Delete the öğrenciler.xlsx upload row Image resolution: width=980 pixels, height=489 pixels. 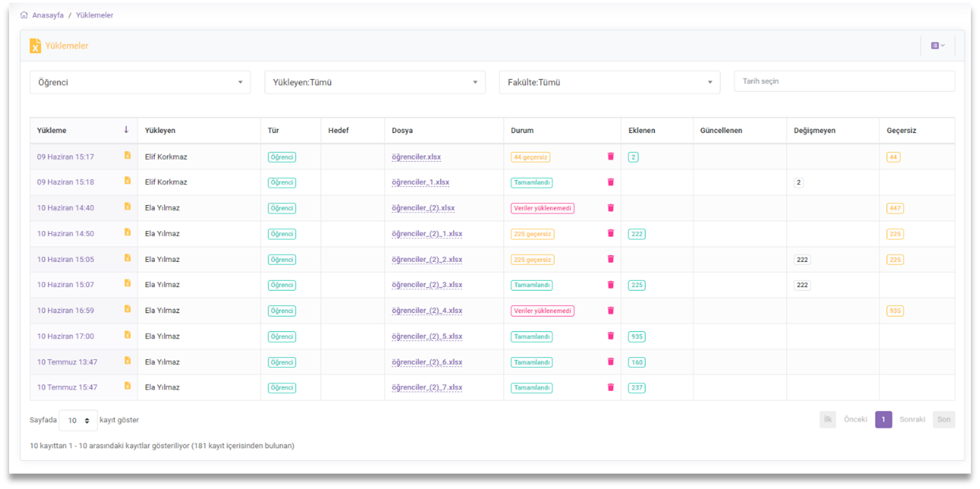(x=610, y=156)
